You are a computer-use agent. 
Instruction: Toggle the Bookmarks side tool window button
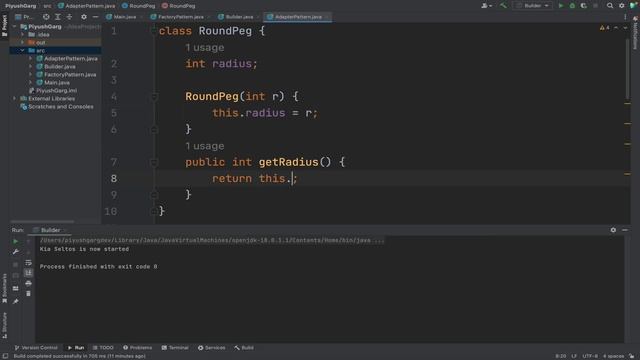point(4,289)
